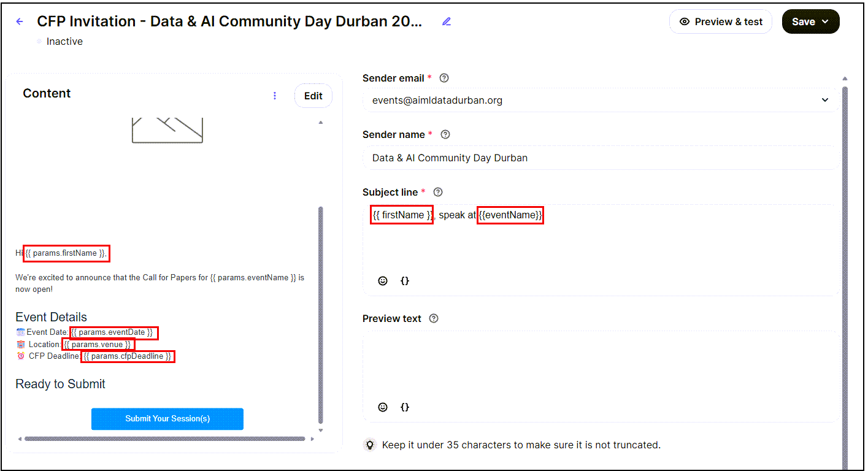Open the Save button dropdown

tap(826, 21)
